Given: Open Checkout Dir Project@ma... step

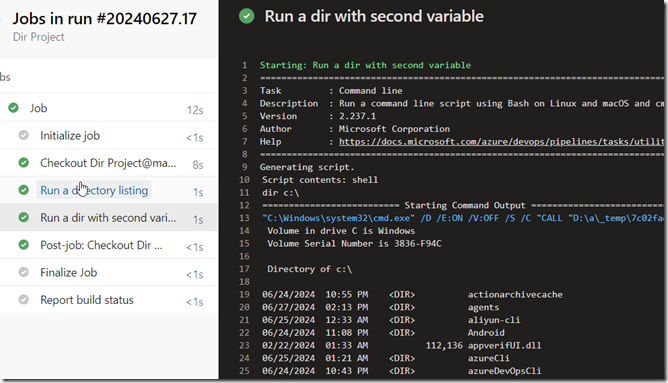Looking at the screenshot, I should (x=108, y=163).
